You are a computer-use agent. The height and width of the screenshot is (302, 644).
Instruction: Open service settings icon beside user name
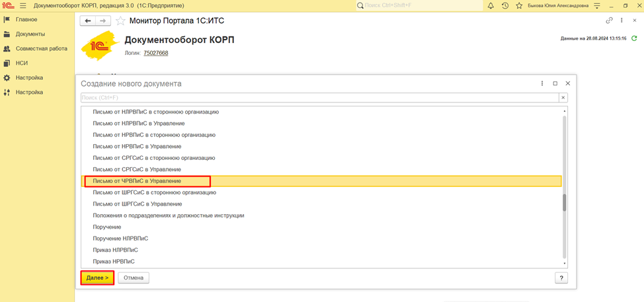tap(597, 6)
